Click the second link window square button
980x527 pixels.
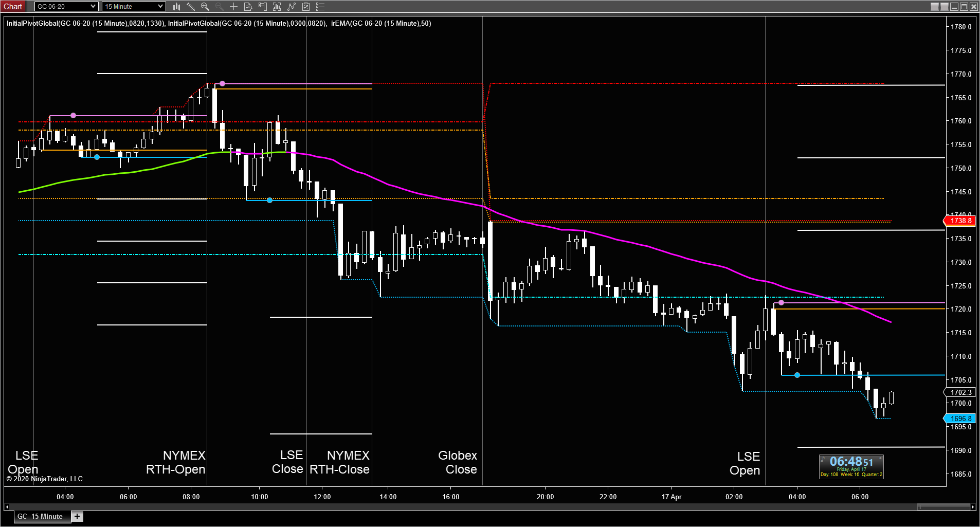click(x=945, y=7)
